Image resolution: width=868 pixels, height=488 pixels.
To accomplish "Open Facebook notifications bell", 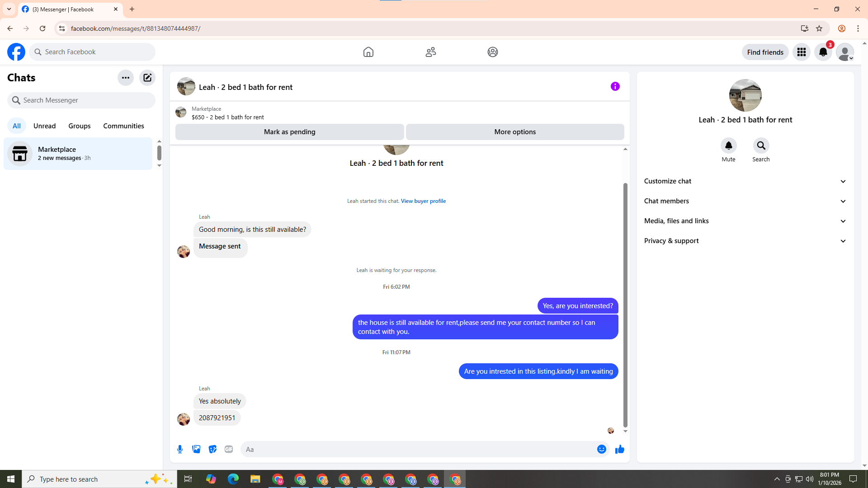I will (x=823, y=52).
